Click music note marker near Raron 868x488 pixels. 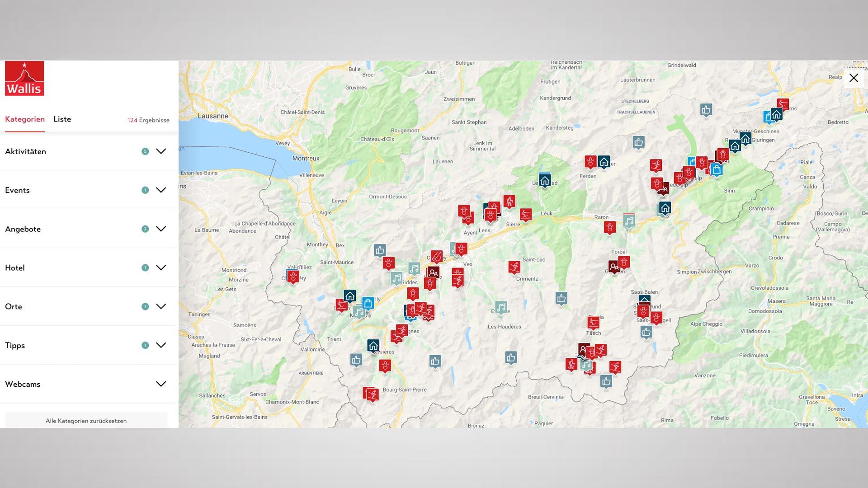(629, 221)
